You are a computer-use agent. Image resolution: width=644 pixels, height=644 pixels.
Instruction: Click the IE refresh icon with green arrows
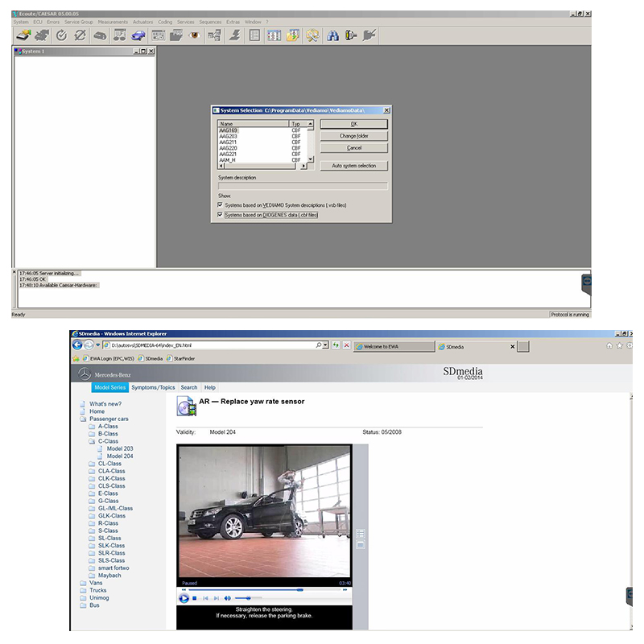tap(336, 345)
